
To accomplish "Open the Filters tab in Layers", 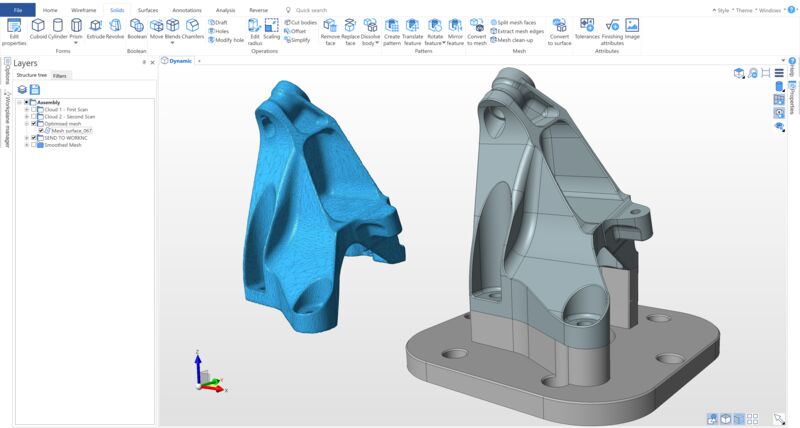I will pyautogui.click(x=60, y=76).
